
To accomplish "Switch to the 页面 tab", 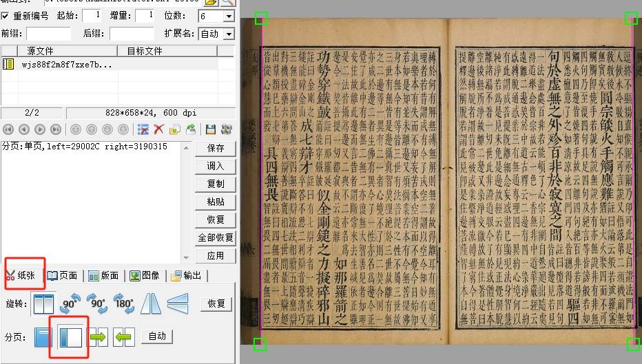I will (63, 275).
